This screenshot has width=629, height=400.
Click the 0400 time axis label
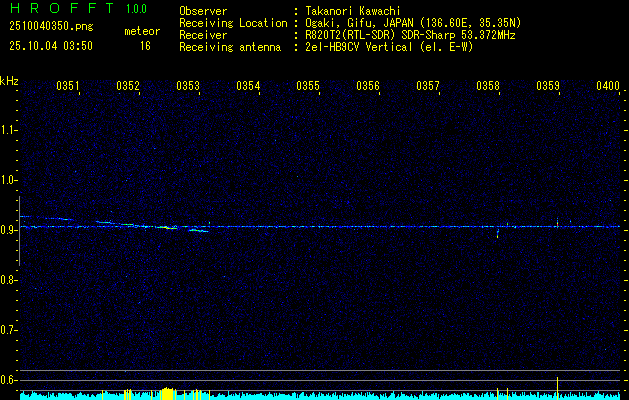(x=608, y=86)
